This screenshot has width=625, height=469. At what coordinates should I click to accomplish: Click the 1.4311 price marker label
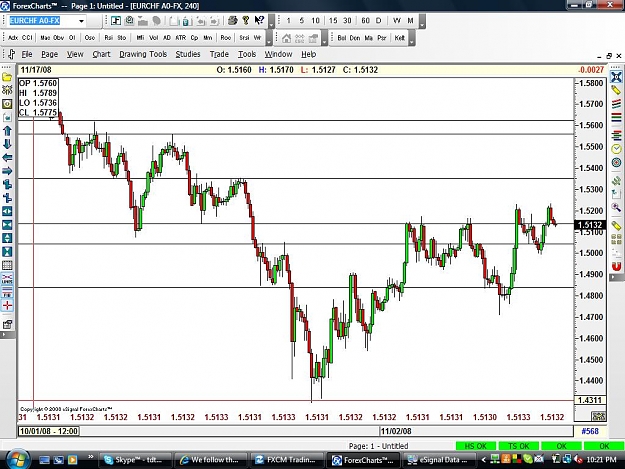click(590, 400)
